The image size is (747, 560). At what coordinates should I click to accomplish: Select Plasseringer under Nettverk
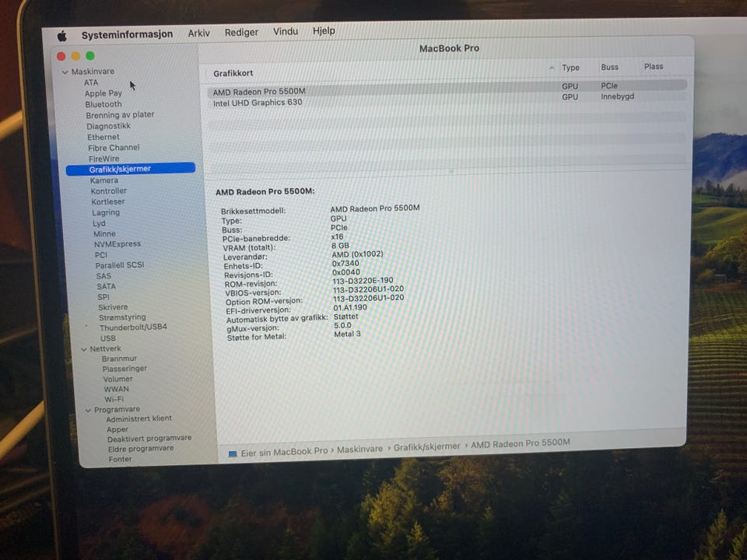(x=124, y=369)
